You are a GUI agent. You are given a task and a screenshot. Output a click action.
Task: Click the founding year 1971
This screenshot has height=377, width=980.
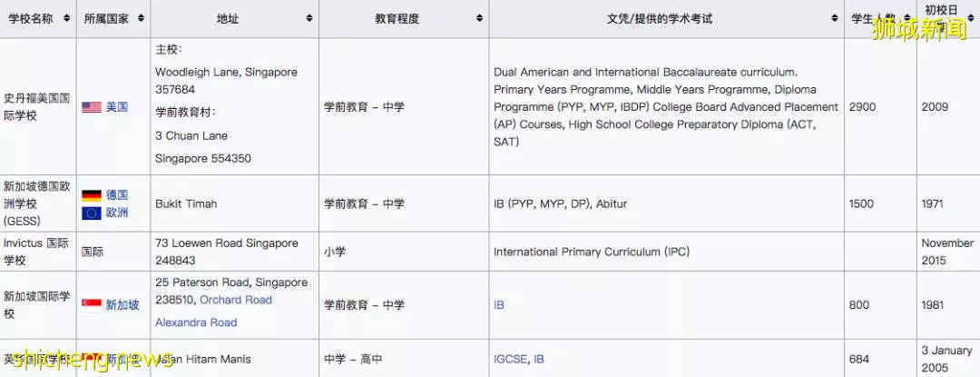tap(933, 203)
